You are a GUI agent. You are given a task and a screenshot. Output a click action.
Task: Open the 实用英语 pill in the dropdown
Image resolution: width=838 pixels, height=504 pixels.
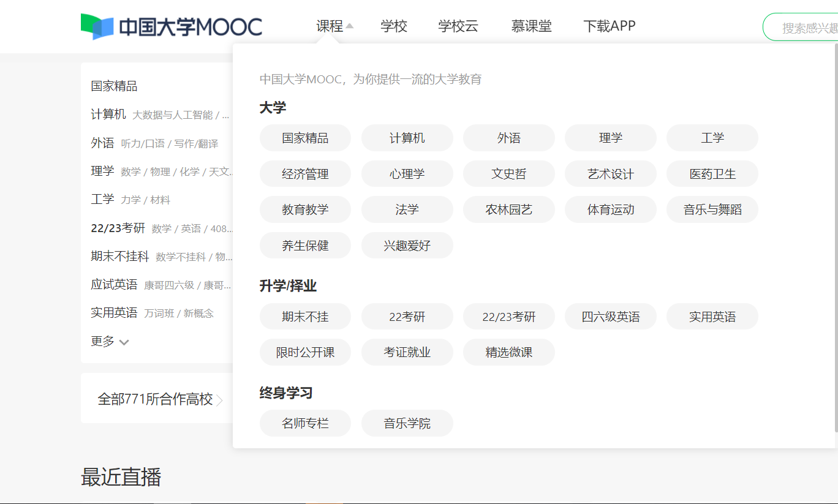click(x=712, y=317)
